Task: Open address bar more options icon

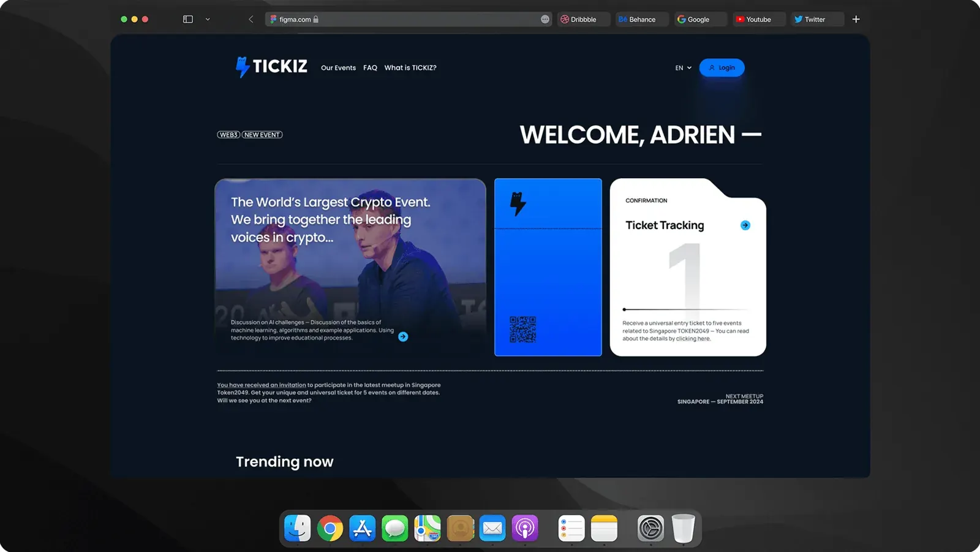Action: click(x=545, y=19)
